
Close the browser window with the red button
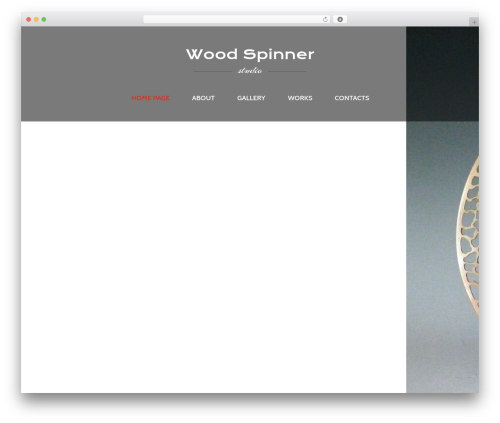click(x=29, y=19)
